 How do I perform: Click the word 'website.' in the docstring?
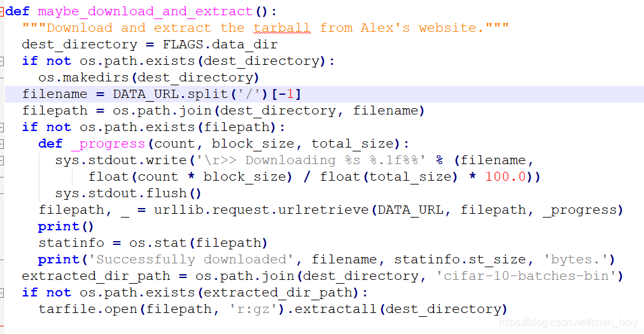pos(451,28)
